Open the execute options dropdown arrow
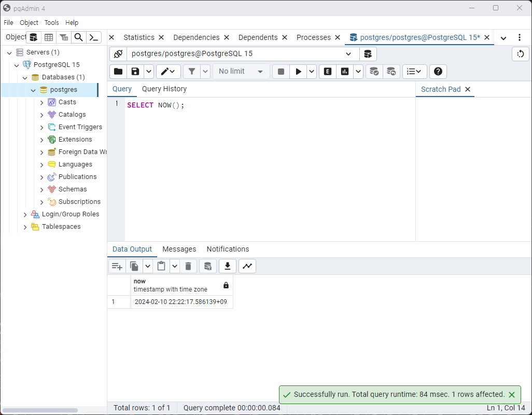Viewport: 532px width, 415px height. coord(312,71)
